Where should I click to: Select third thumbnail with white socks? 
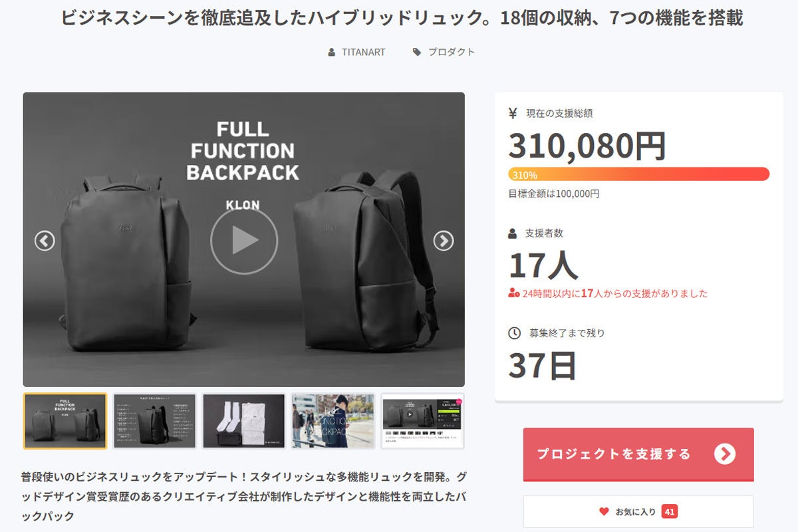(x=244, y=421)
